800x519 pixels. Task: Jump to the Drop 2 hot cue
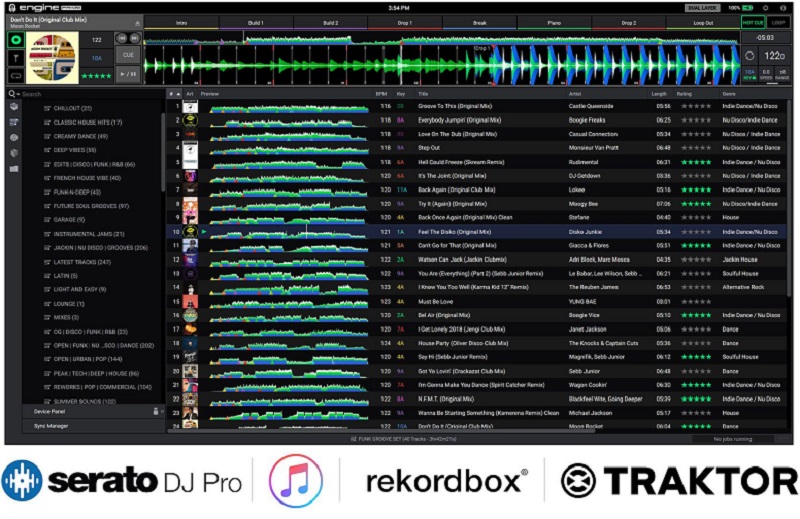(629, 23)
